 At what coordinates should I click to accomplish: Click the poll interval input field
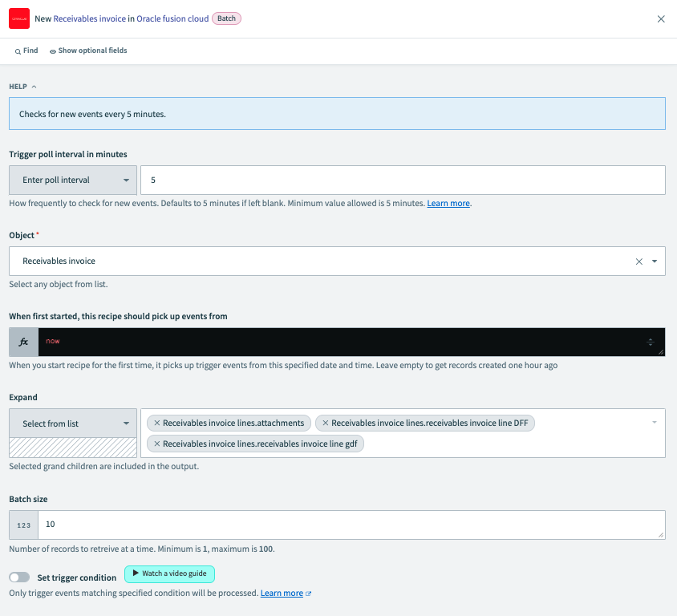click(x=401, y=180)
